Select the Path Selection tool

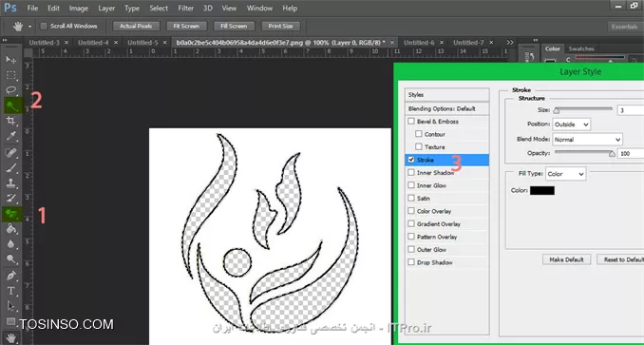tap(10, 306)
